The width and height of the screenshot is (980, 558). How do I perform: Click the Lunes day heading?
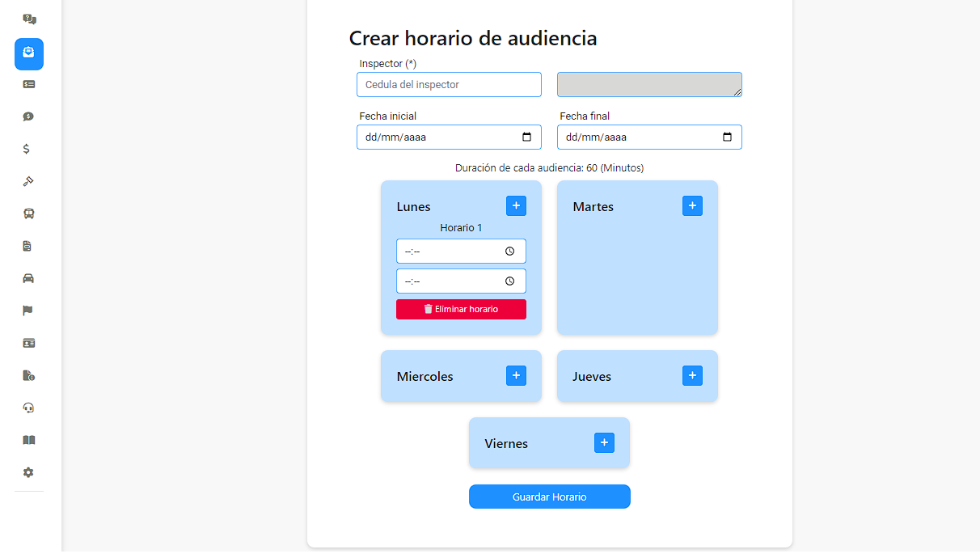tap(414, 207)
